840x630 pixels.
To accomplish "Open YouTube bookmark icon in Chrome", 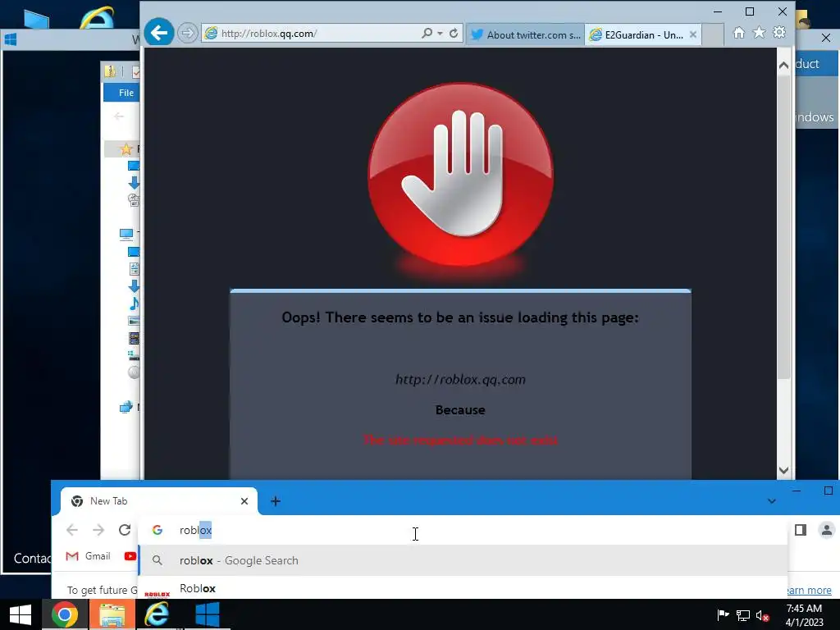I will (130, 556).
